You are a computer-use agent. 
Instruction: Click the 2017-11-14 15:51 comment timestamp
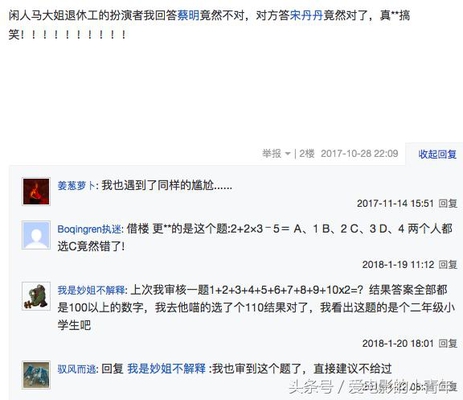tap(395, 203)
